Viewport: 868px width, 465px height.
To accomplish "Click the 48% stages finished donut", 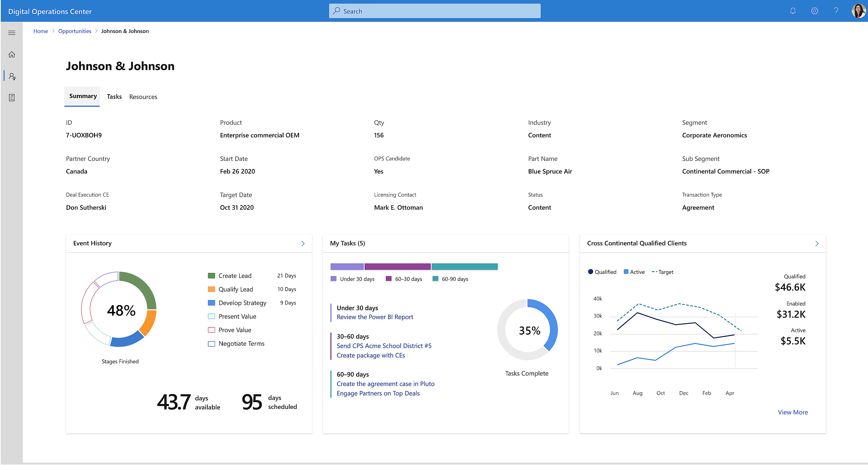I will [x=119, y=309].
